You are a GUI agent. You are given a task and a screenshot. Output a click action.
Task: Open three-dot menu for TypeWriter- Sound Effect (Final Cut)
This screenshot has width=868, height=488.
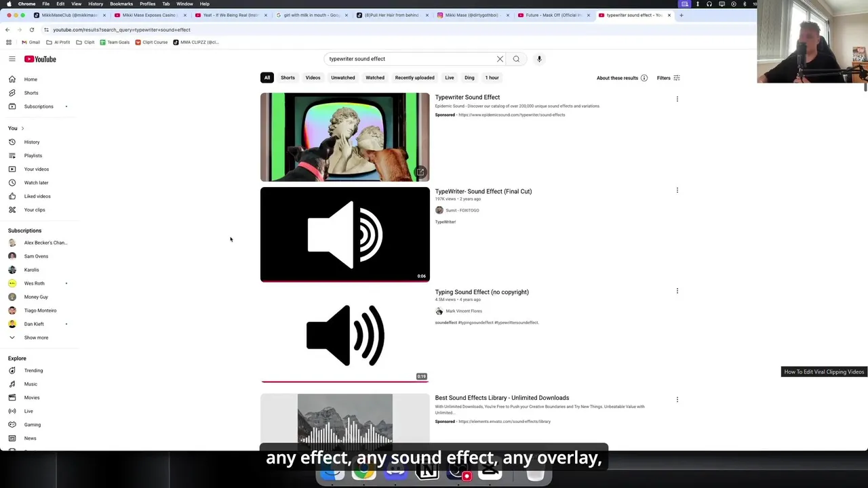pos(677,190)
